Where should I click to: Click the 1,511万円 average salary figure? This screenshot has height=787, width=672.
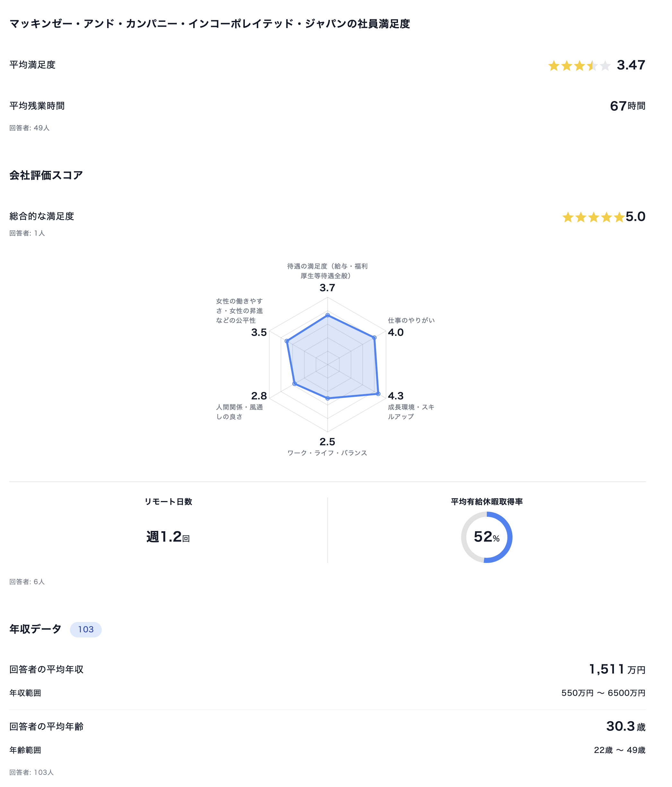(x=617, y=669)
